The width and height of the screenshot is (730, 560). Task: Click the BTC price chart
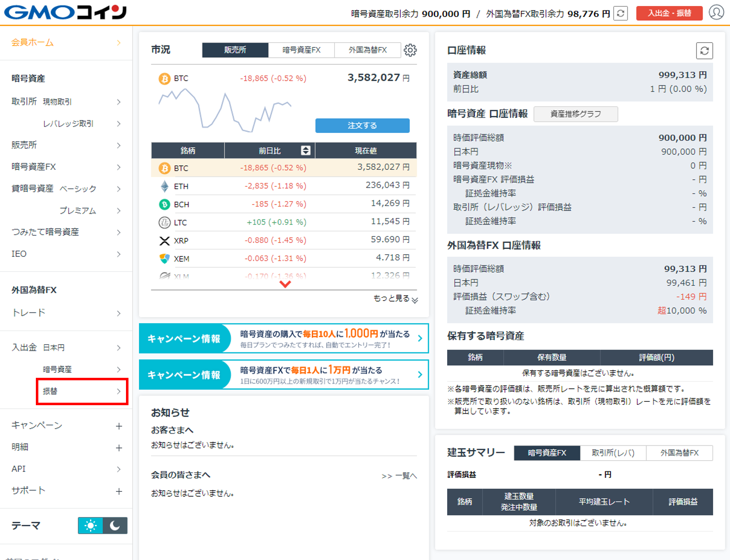coord(225,111)
